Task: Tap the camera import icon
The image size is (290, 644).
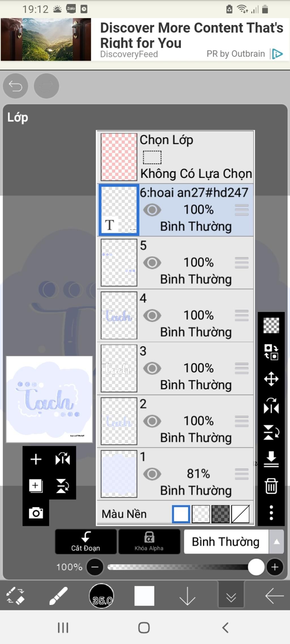Action: [x=36, y=513]
